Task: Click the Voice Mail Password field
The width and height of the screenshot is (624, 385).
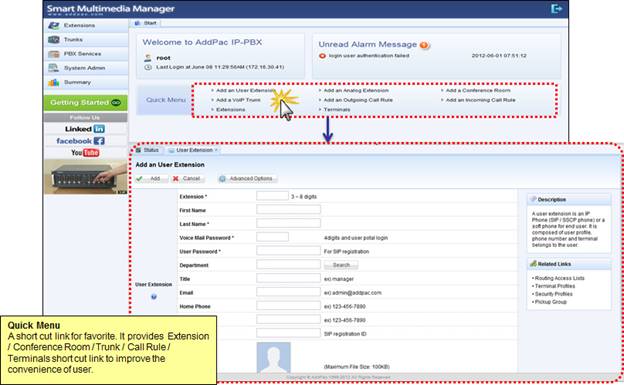Action: point(272,237)
